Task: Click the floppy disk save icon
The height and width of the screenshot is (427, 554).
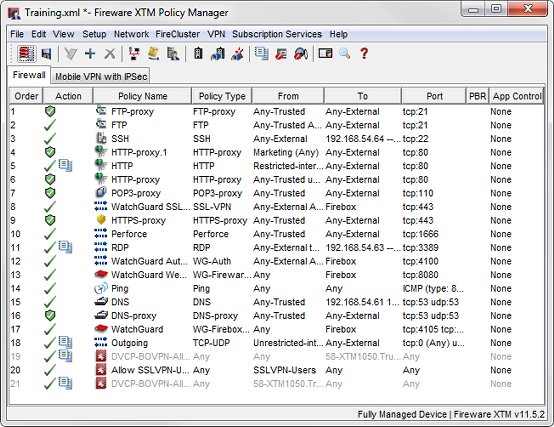Action: click(46, 54)
